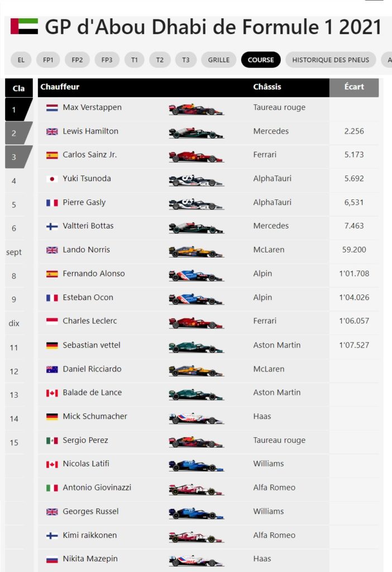Click the Russian flag beside Nikita Mazepin
392x572 pixels.
tap(52, 559)
